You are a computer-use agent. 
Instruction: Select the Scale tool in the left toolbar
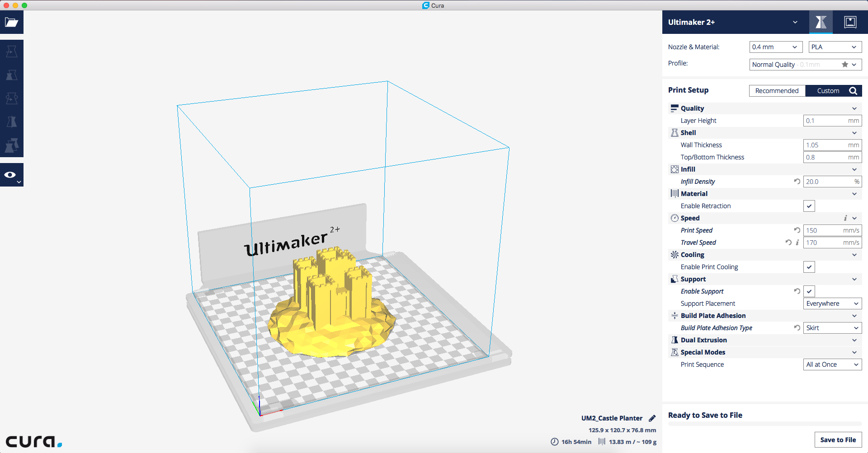pyautogui.click(x=12, y=75)
